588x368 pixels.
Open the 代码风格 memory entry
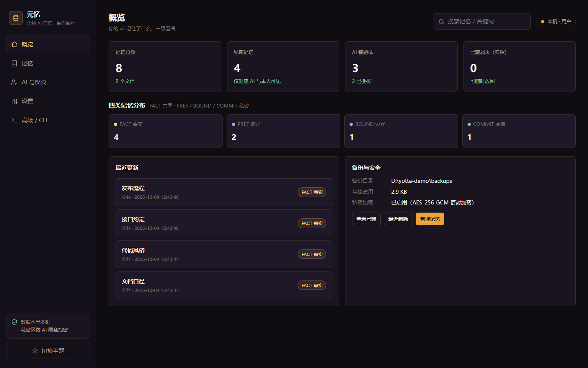tap(224, 254)
